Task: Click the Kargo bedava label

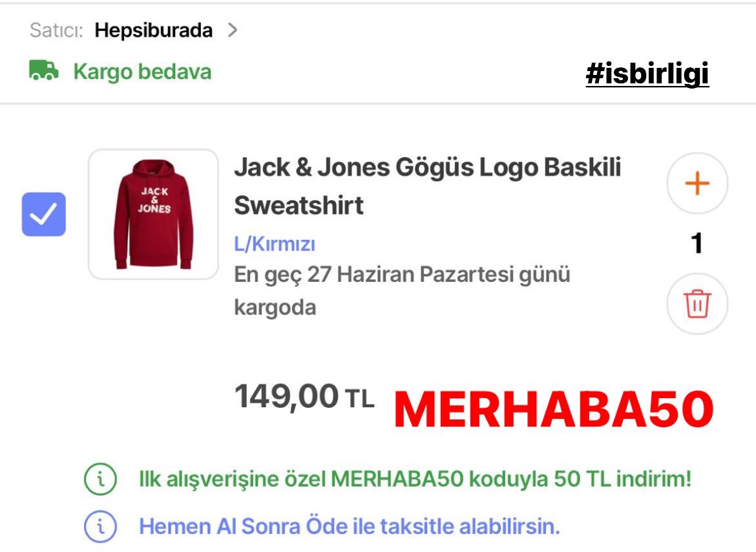Action: (x=142, y=71)
